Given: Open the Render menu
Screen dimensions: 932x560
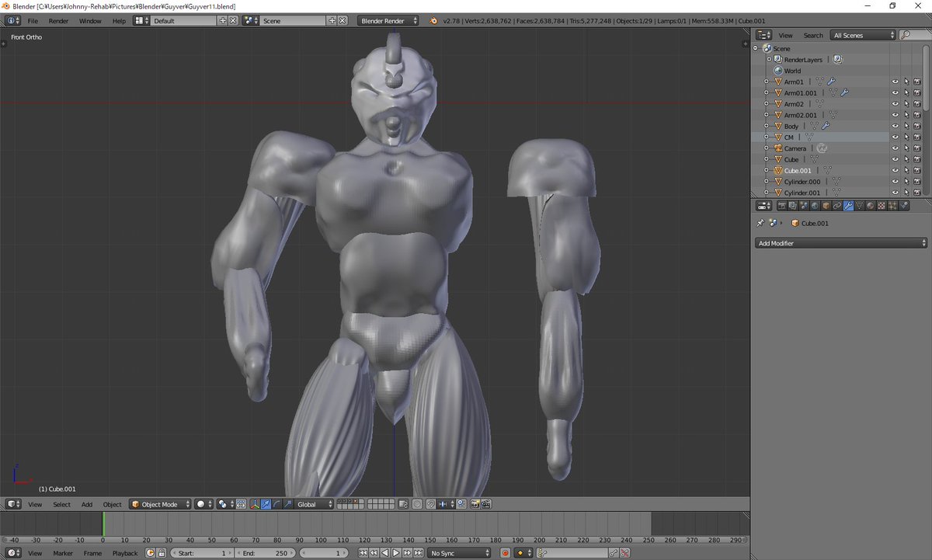Looking at the screenshot, I should point(58,21).
